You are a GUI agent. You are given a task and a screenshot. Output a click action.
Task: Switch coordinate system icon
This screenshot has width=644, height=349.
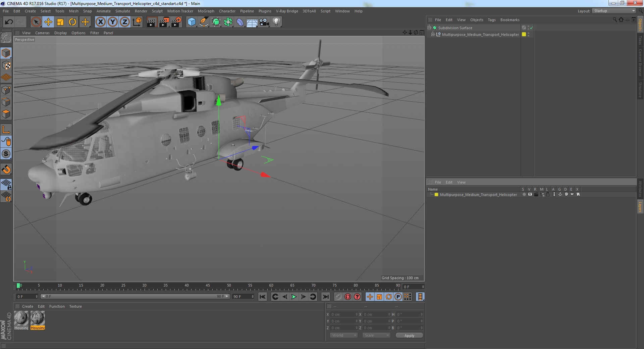point(137,22)
